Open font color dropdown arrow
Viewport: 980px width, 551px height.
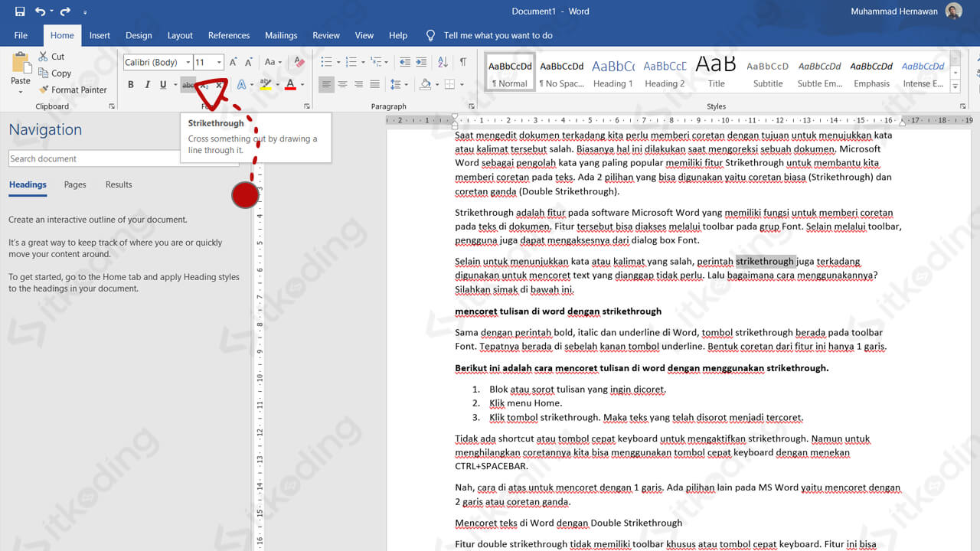(x=302, y=85)
